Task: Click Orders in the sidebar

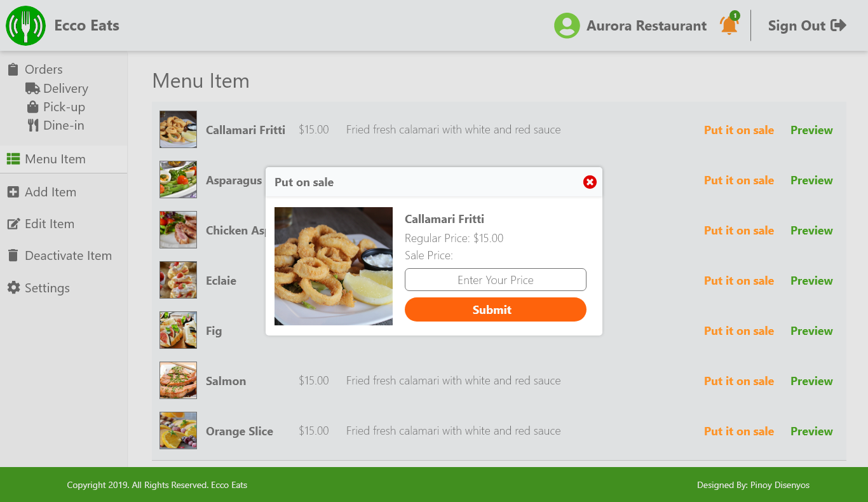Action: [x=43, y=69]
